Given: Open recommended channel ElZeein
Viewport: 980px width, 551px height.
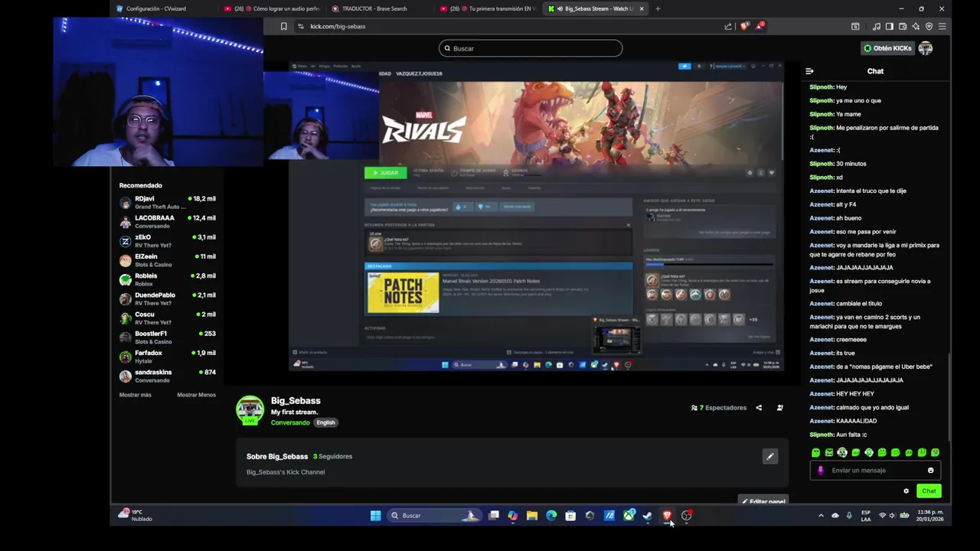Looking at the screenshot, I should [167, 260].
